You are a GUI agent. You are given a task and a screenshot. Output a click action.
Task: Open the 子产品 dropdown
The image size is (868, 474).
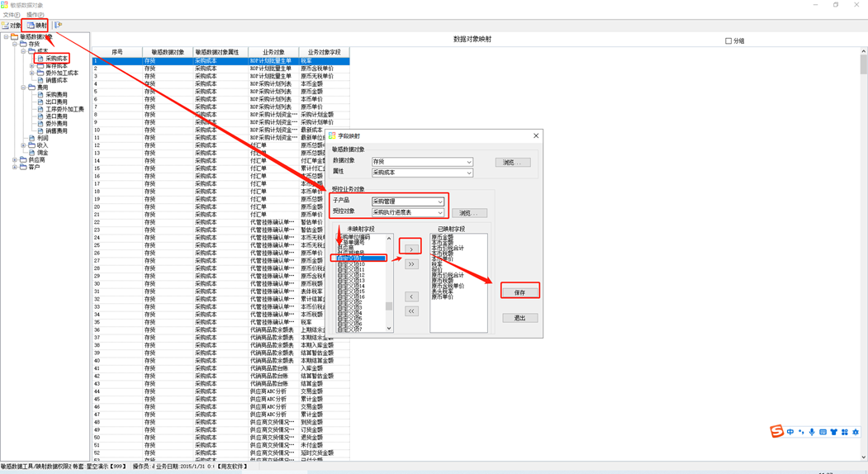tap(440, 201)
